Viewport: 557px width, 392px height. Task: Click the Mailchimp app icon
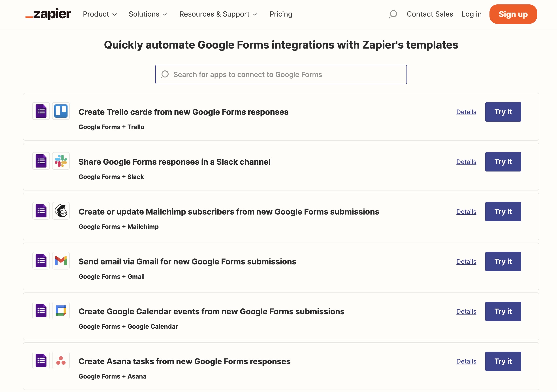pos(61,211)
